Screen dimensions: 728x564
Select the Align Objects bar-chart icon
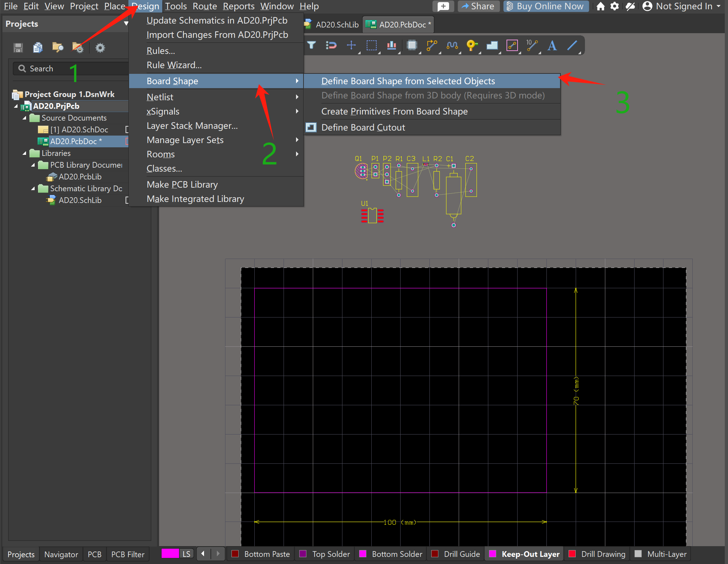click(392, 45)
